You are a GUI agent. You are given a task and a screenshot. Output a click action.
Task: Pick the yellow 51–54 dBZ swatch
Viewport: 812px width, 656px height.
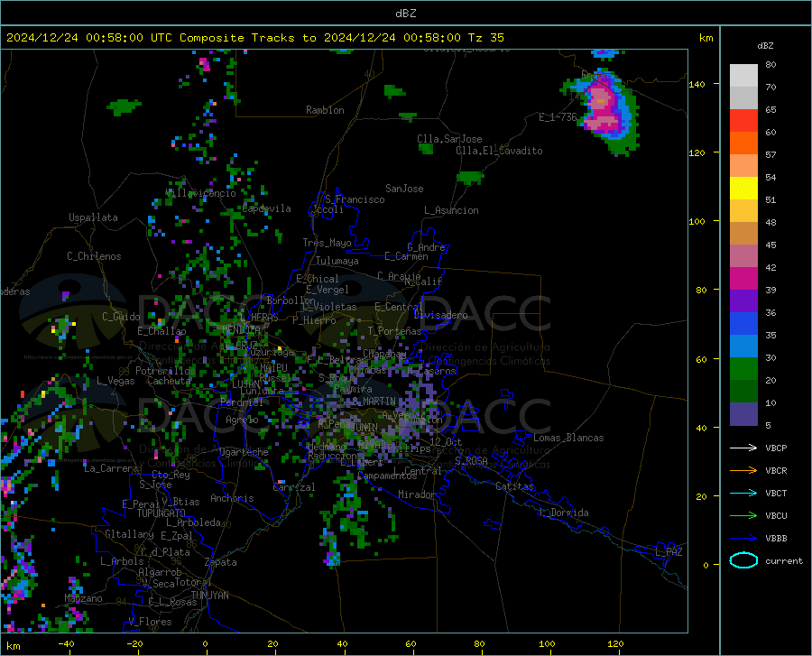[x=743, y=189]
